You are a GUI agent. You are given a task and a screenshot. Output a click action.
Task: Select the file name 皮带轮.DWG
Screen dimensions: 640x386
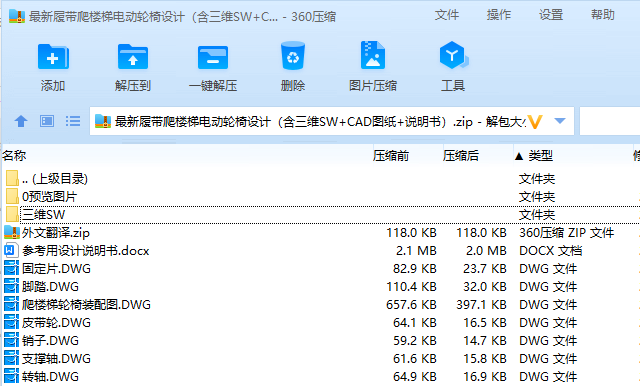pyautogui.click(x=56, y=323)
